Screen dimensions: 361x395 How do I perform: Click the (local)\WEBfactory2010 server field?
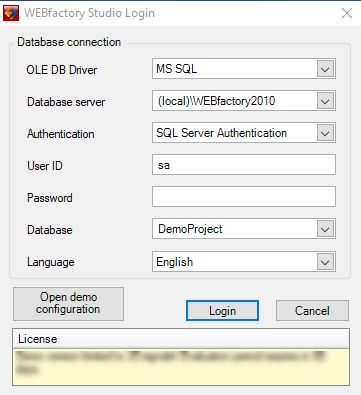pyautogui.click(x=244, y=101)
